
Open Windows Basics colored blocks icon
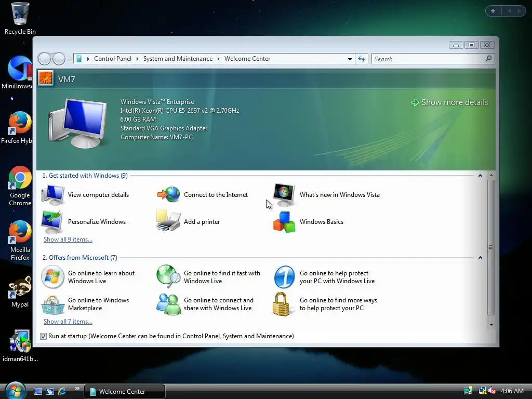pos(284,222)
